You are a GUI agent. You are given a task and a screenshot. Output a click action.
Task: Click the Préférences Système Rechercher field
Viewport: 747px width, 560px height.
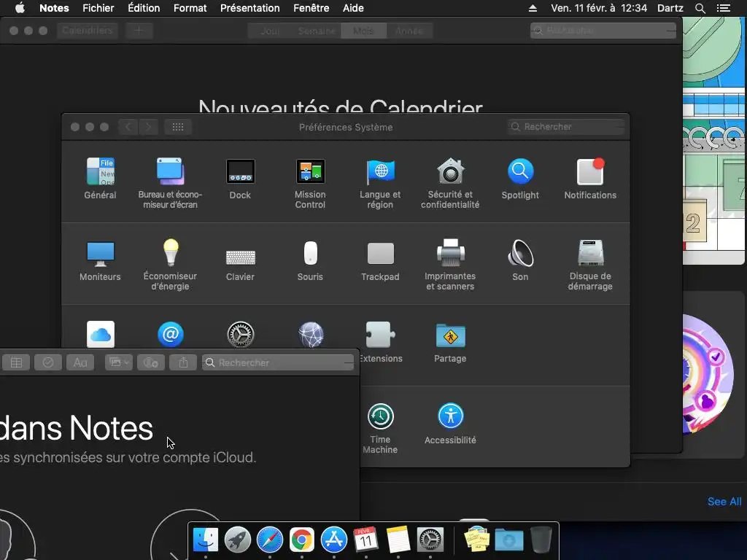566,127
